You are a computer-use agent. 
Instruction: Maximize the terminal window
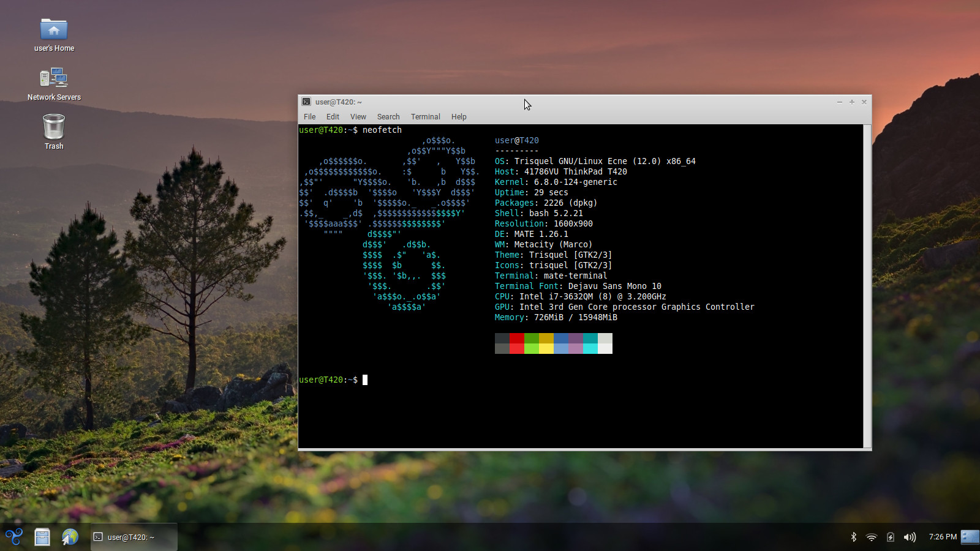(x=852, y=102)
